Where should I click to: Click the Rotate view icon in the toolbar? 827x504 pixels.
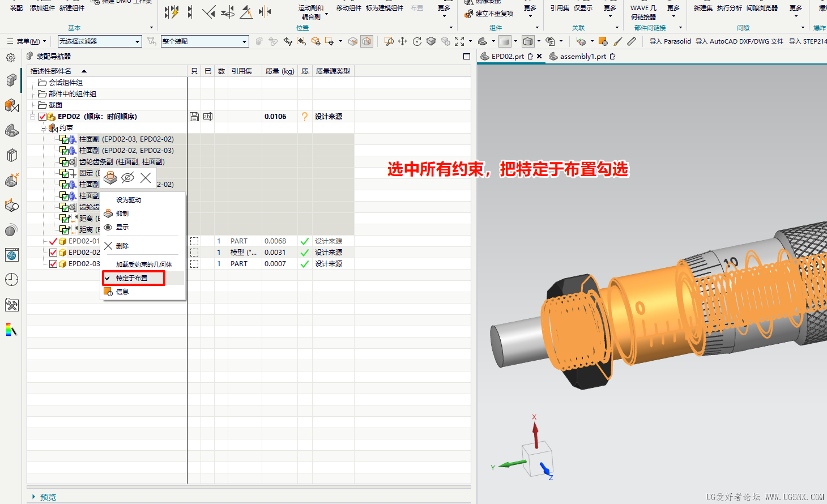[417, 41]
